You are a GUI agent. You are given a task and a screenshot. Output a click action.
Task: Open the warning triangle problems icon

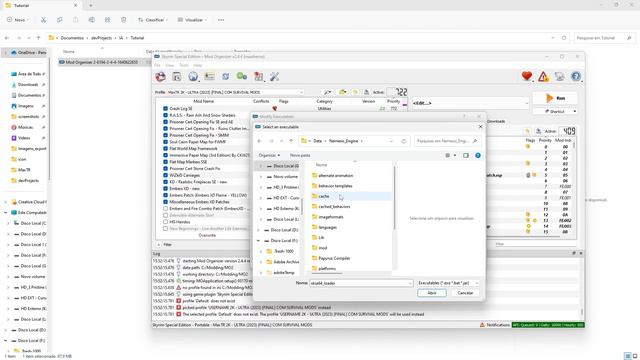(x=543, y=76)
